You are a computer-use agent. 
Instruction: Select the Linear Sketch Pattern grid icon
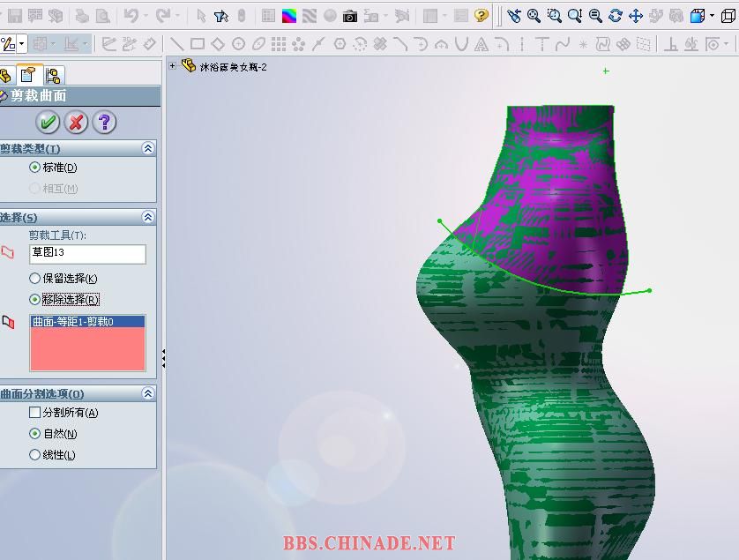pos(279,44)
